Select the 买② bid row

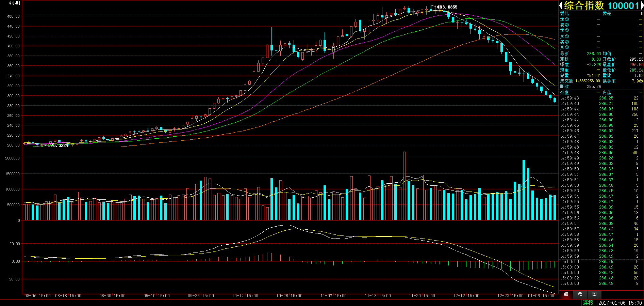click(601, 42)
